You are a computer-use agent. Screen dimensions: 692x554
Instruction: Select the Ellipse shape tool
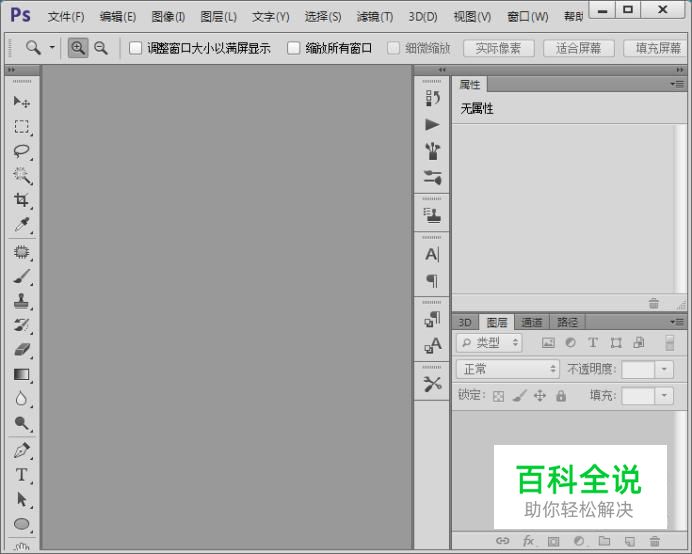click(22, 524)
